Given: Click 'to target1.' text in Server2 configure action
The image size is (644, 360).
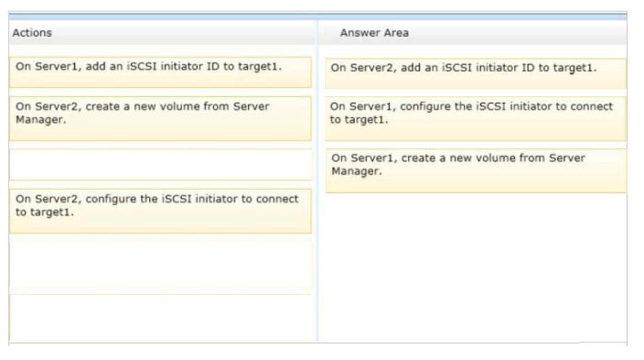Looking at the screenshot, I should pos(45,213).
